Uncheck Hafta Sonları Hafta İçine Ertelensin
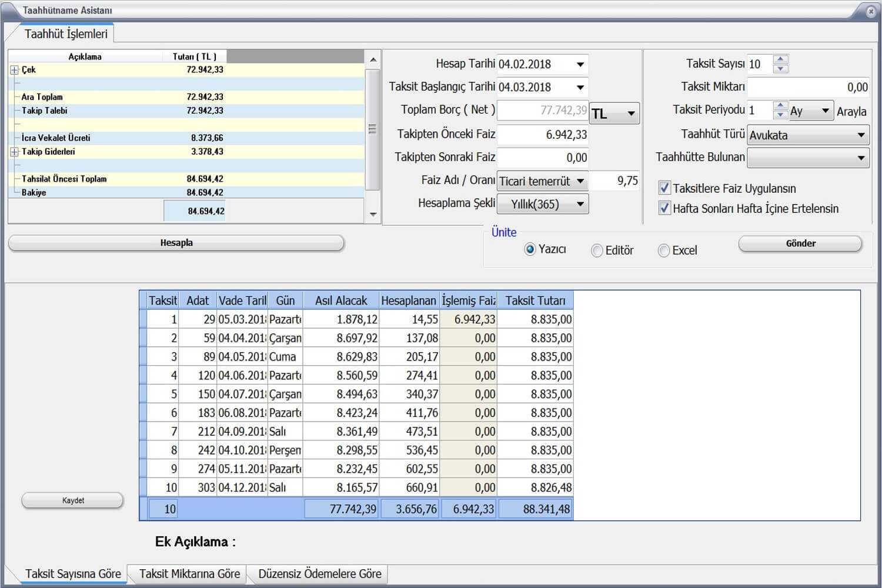Image resolution: width=882 pixels, height=588 pixels. [664, 208]
